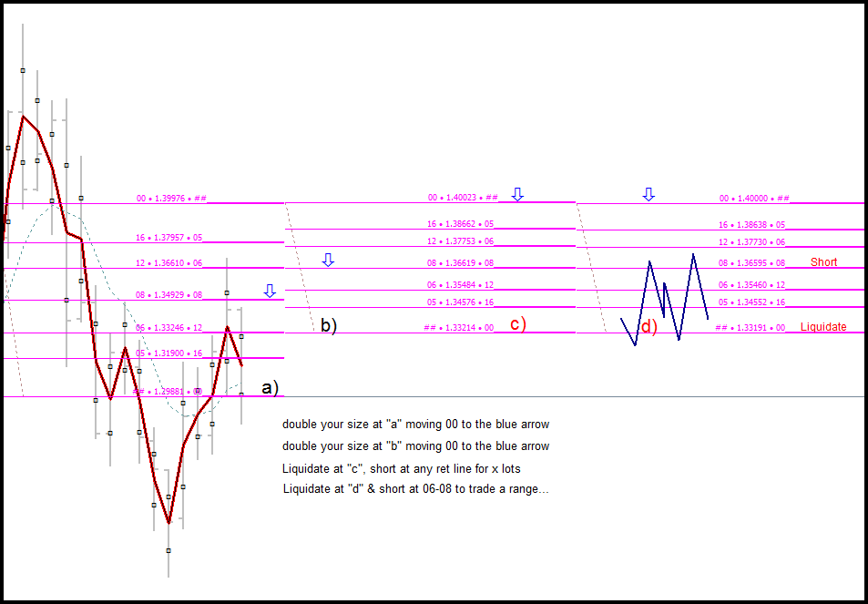
Task: Select the 16 • 1.37957 • 05 level label
Action: [x=169, y=238]
